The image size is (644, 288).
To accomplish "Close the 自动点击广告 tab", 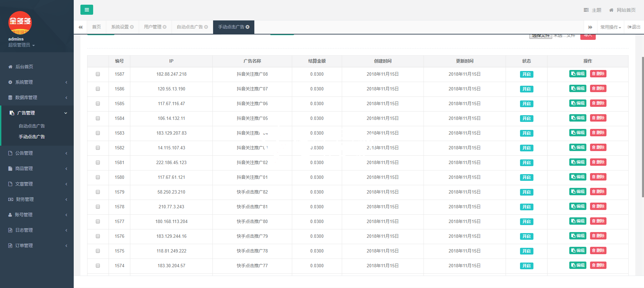I will point(206,27).
